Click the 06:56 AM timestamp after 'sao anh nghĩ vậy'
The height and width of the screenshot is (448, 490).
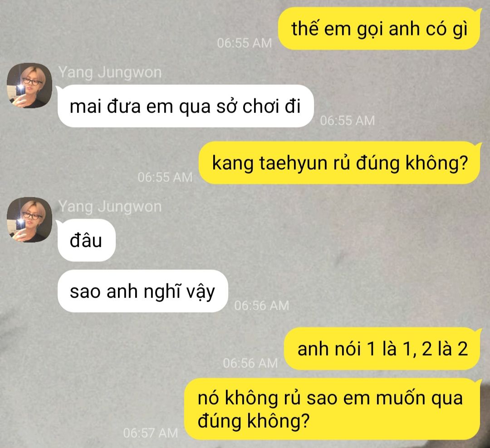(262, 306)
